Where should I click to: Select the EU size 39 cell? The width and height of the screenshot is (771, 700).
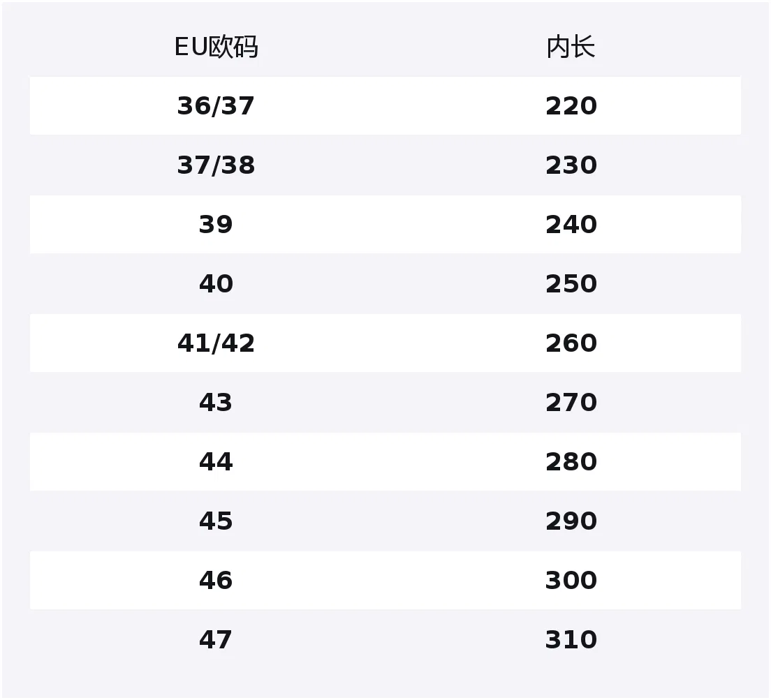click(x=216, y=225)
